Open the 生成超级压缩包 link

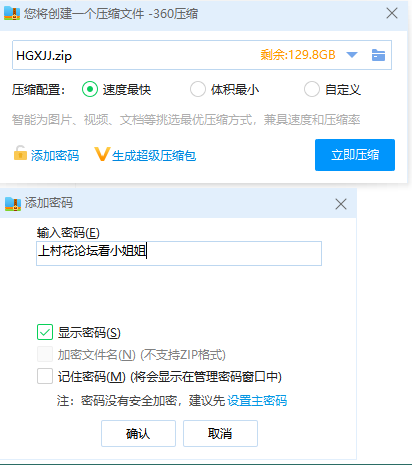[154, 155]
